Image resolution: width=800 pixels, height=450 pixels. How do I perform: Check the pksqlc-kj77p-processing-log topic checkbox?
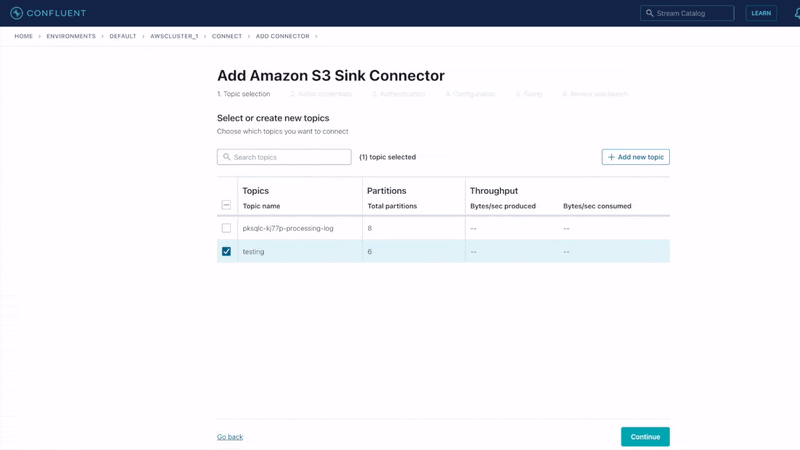(x=226, y=228)
